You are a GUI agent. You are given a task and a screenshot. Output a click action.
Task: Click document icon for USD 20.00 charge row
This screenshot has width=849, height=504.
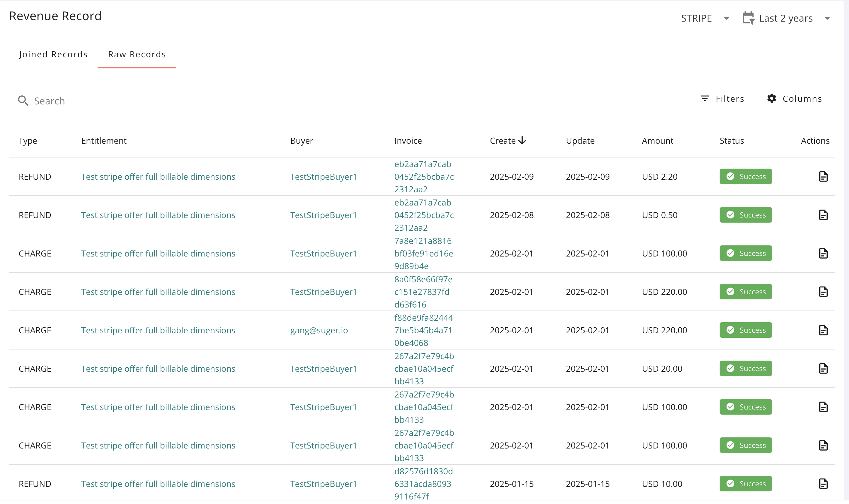(x=823, y=368)
